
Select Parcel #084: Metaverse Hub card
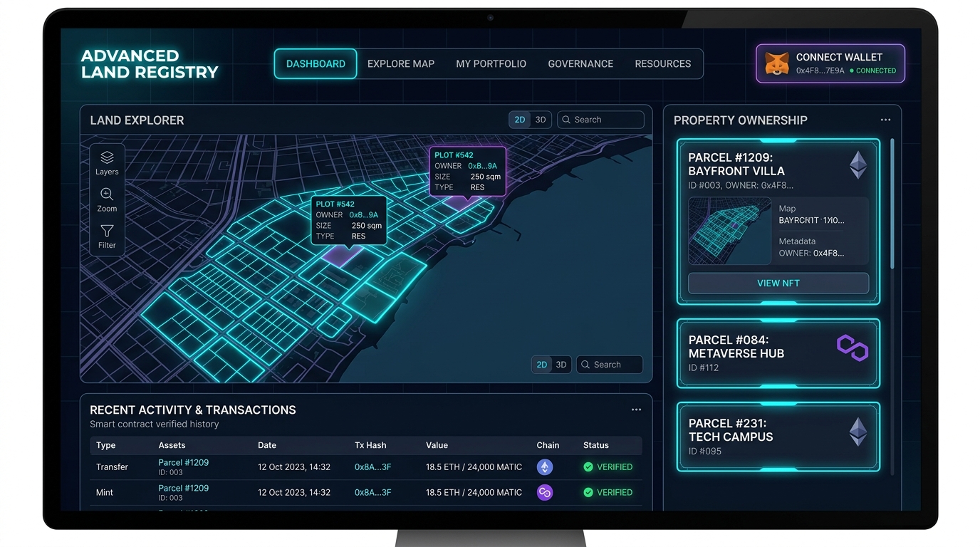tap(778, 353)
